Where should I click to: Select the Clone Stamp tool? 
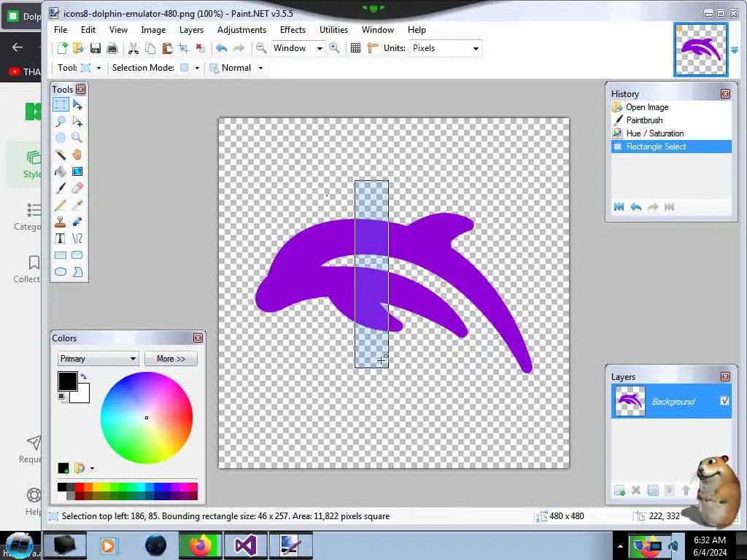click(61, 222)
